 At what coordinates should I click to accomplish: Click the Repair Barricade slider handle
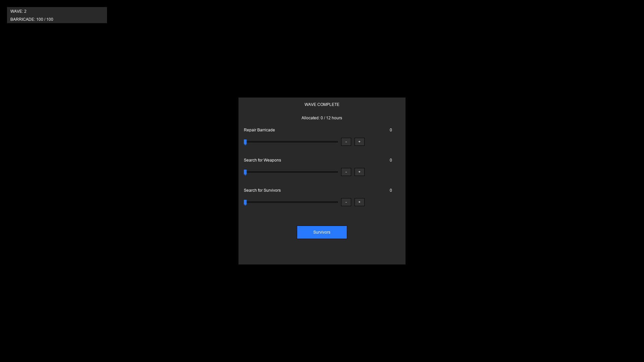click(x=246, y=142)
